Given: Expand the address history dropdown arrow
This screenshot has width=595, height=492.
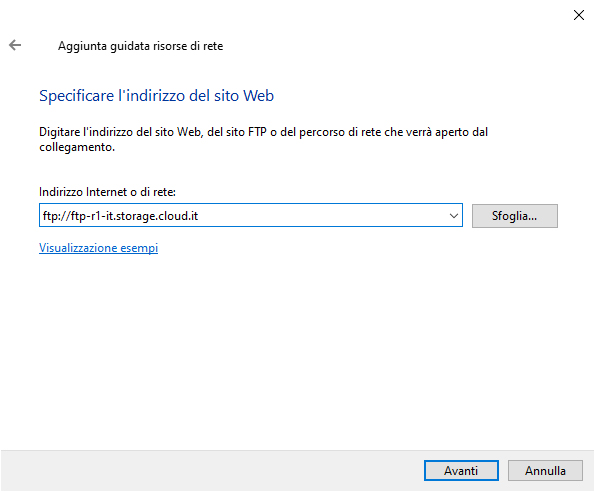Looking at the screenshot, I should tap(453, 216).
